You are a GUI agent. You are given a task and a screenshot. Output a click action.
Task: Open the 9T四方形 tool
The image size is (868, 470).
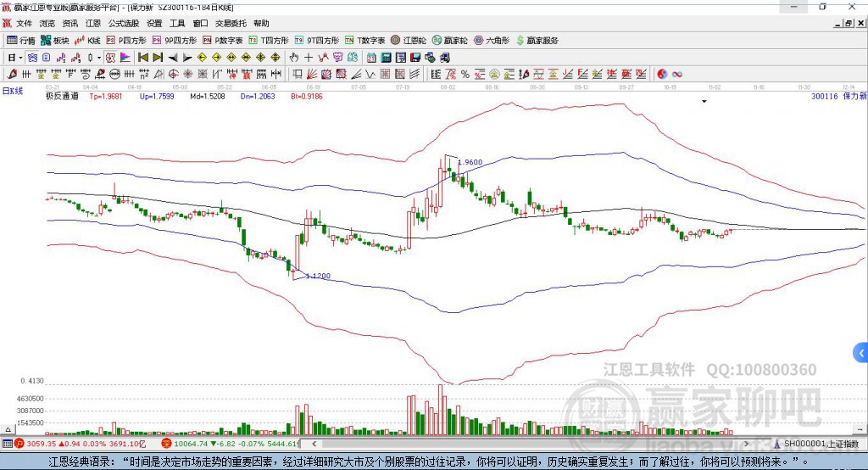pos(317,41)
